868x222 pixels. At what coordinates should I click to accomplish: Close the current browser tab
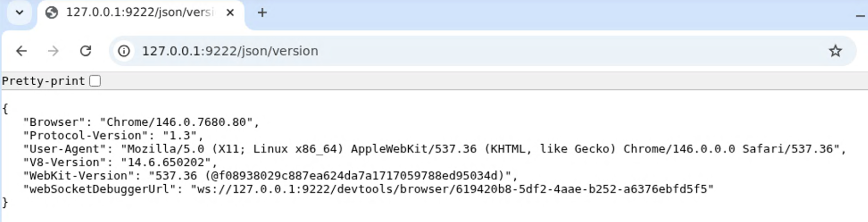point(230,13)
